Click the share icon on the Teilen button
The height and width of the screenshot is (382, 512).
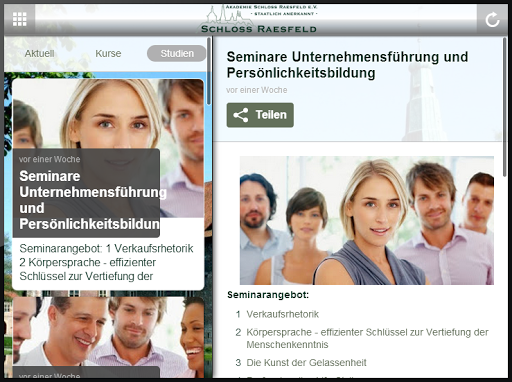[241, 115]
